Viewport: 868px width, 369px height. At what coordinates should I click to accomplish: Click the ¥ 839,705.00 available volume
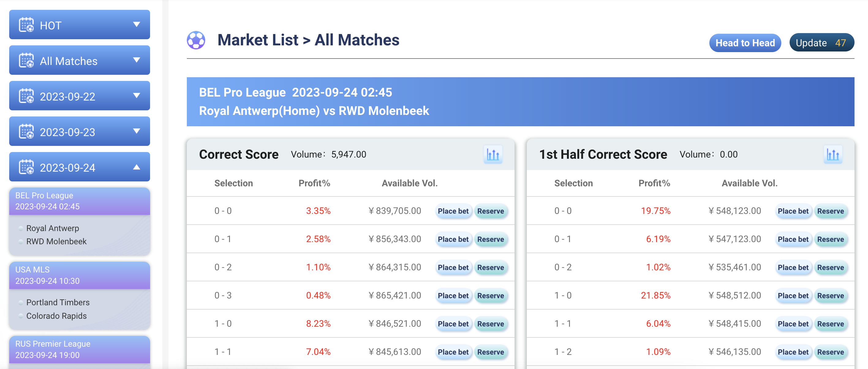point(394,211)
